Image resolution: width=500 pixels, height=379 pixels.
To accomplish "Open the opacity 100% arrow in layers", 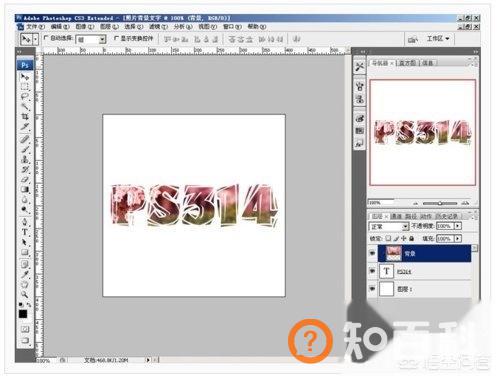I will (x=458, y=226).
